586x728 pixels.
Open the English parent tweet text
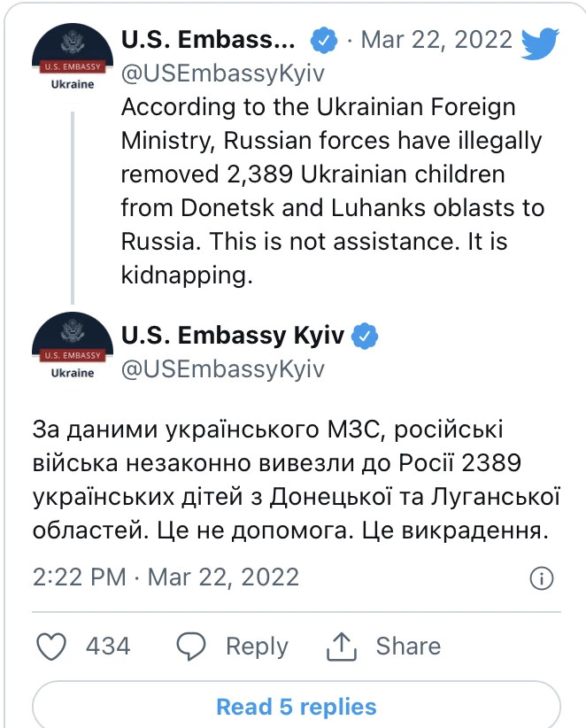click(x=332, y=190)
